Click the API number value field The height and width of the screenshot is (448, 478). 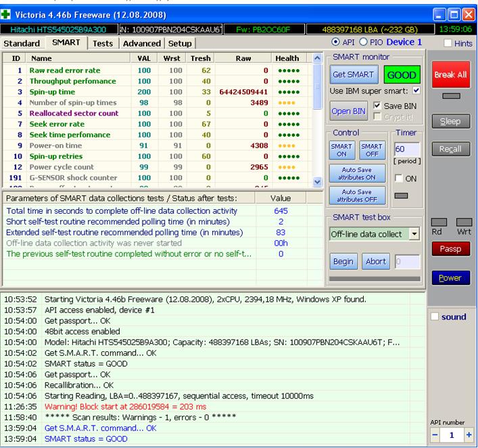[x=452, y=435]
